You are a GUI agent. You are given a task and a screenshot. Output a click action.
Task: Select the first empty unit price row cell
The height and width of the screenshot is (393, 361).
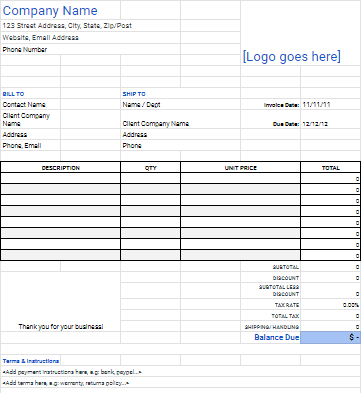pyautogui.click(x=241, y=178)
